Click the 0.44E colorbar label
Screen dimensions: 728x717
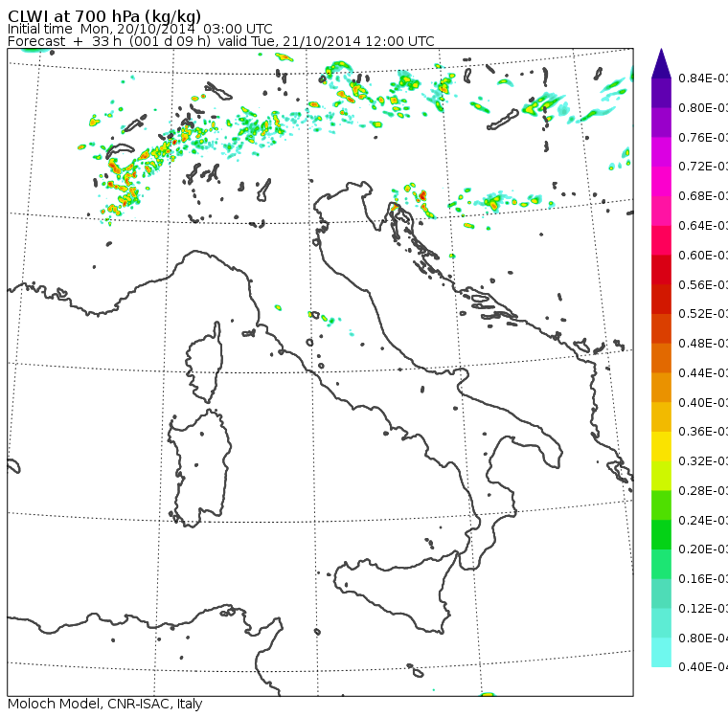(x=703, y=373)
